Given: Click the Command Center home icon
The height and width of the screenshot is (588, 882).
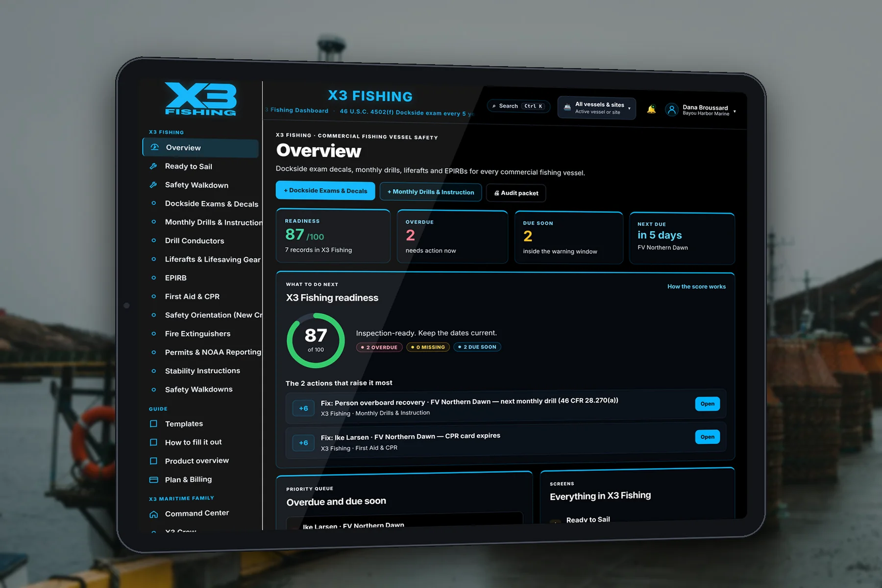Looking at the screenshot, I should pyautogui.click(x=153, y=514).
